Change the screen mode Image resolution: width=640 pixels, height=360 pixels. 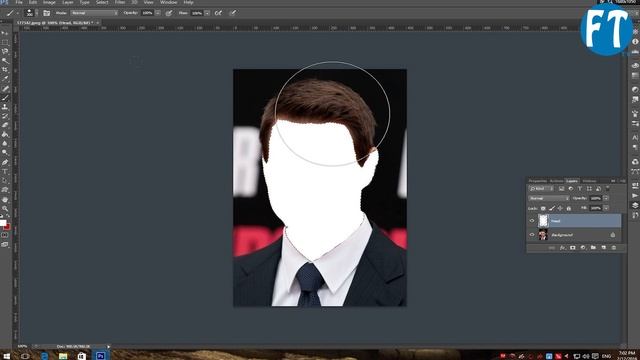click(5, 244)
